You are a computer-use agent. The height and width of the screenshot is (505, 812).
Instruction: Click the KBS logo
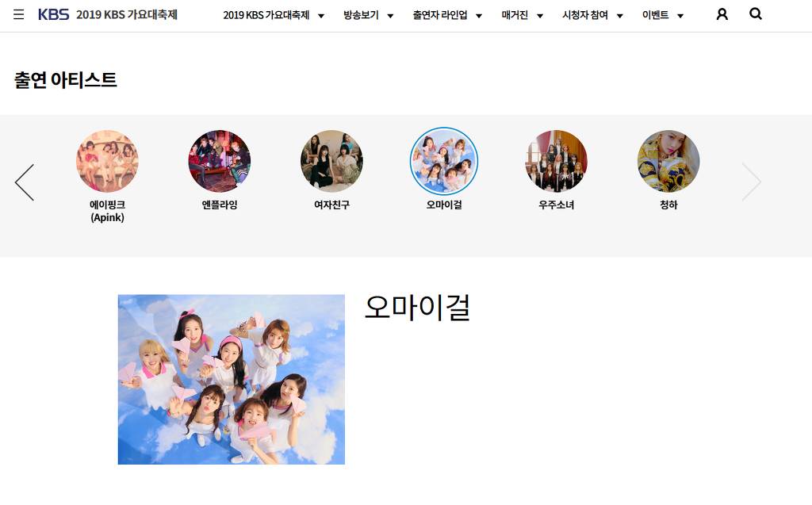(53, 14)
